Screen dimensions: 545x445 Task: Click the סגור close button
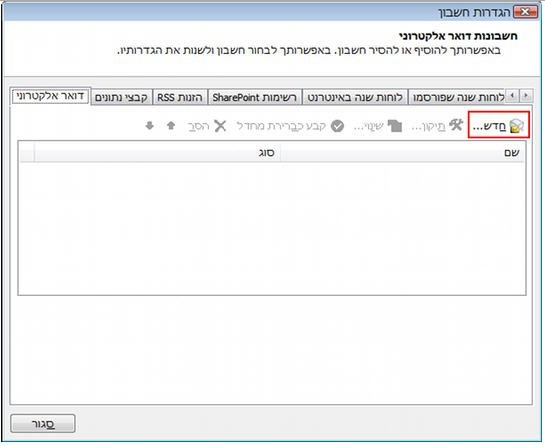[43, 423]
